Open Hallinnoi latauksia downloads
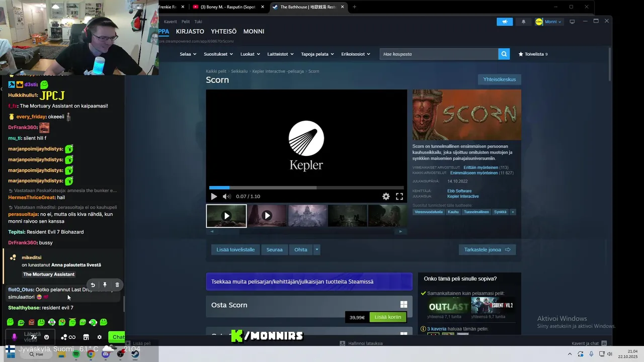Image resolution: width=644 pixels, height=362 pixels. pos(361,343)
